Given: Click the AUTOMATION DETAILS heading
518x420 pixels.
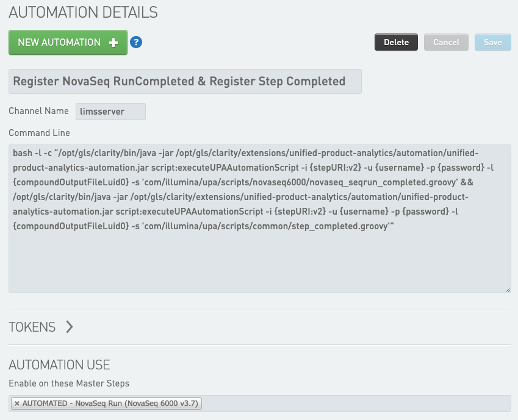Looking at the screenshot, I should (83, 12).
